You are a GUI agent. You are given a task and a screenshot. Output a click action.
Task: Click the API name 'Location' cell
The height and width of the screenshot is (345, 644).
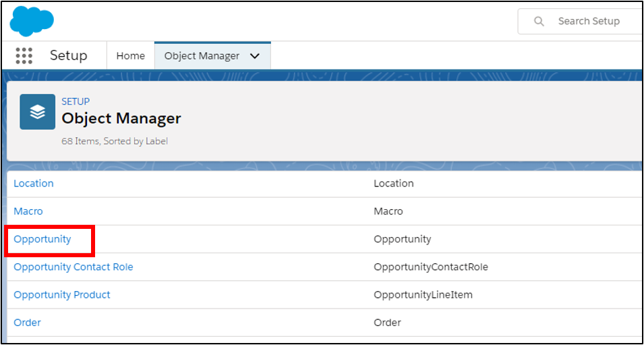pos(393,184)
